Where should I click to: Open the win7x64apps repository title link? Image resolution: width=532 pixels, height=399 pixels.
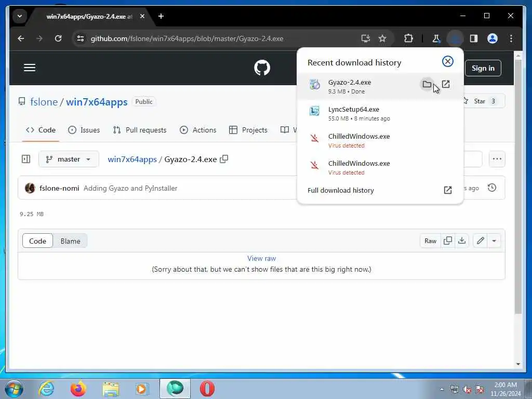coord(97,102)
